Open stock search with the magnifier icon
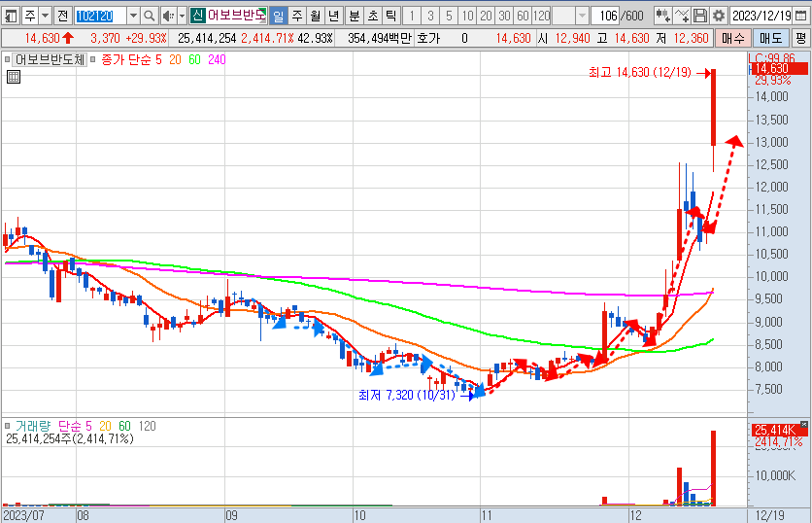Screen dimensions: 812x523 coord(150,17)
